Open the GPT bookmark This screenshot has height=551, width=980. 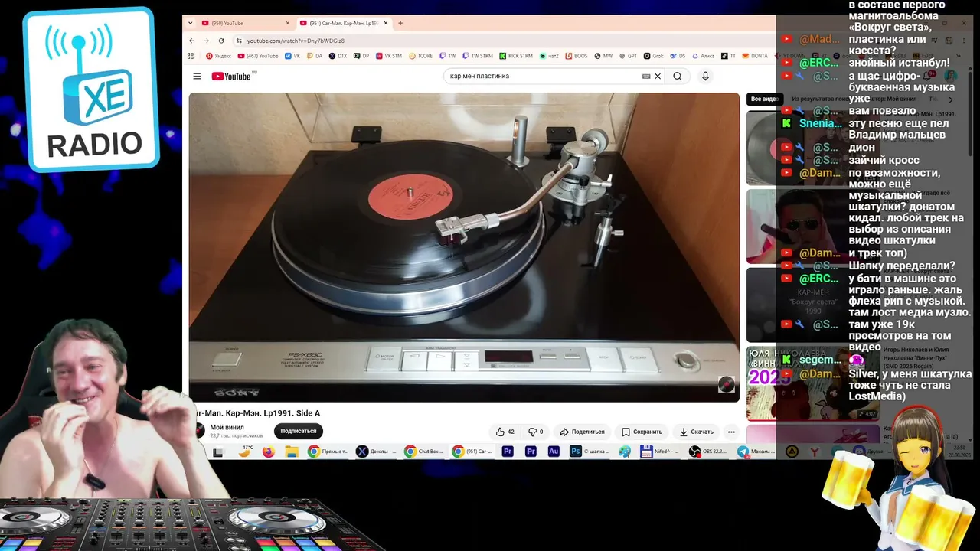[x=628, y=56]
